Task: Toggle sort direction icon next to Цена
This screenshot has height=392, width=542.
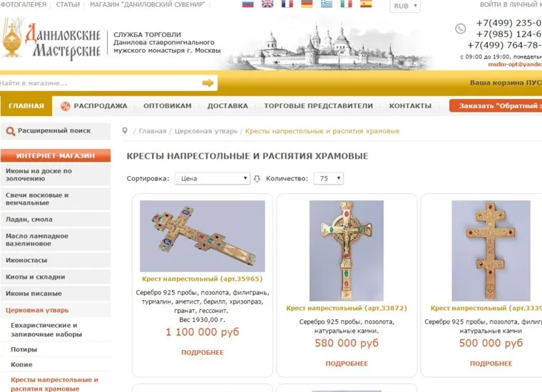Action: (x=257, y=179)
